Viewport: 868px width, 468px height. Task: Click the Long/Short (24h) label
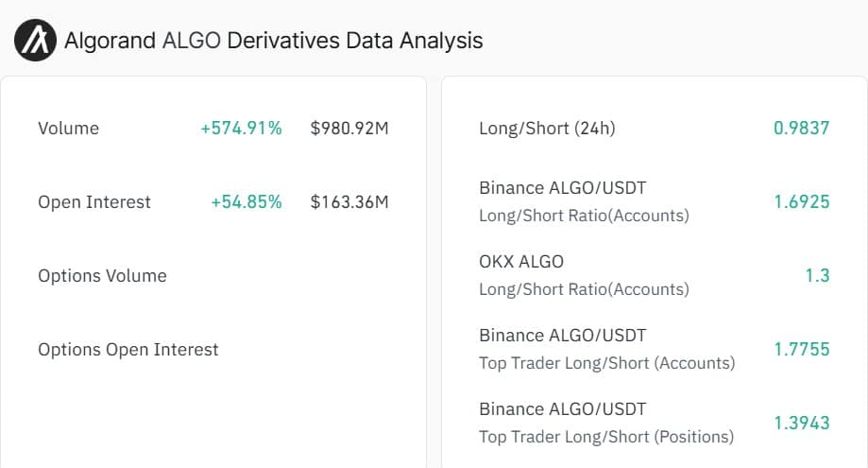point(547,129)
